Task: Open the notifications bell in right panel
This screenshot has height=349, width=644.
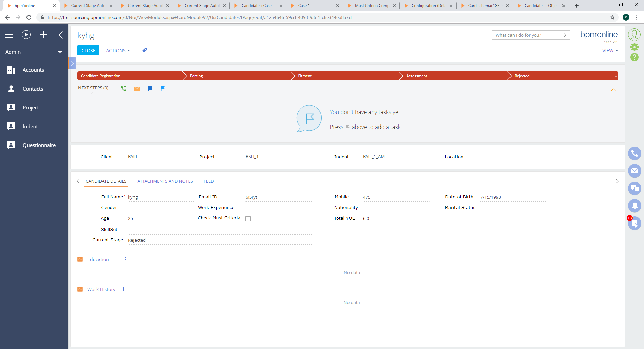Action: [634, 205]
